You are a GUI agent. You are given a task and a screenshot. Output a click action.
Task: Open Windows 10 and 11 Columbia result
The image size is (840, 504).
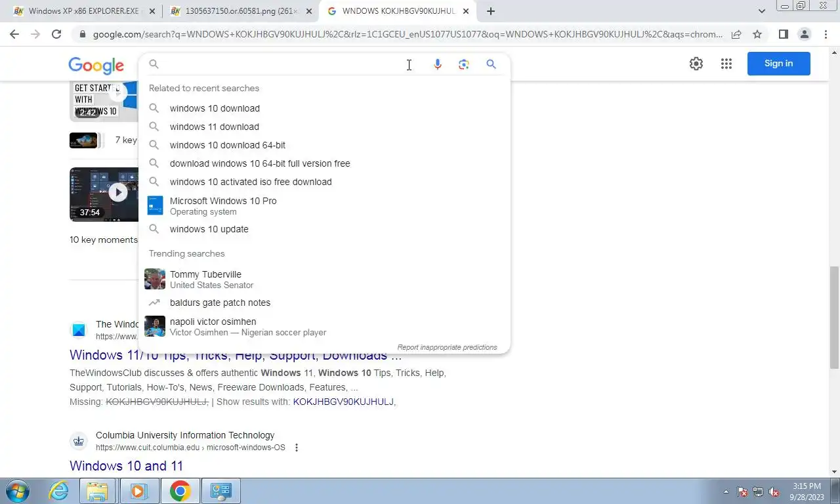coord(126,466)
